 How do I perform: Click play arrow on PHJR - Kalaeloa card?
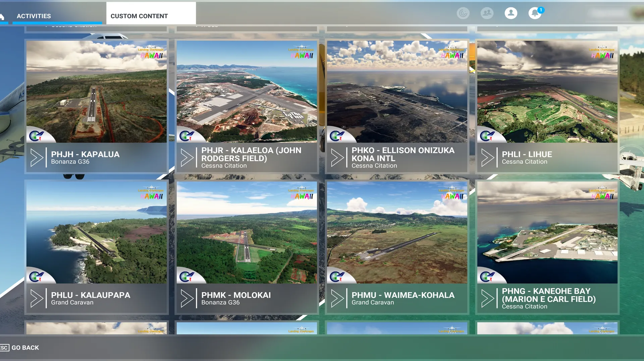coord(187,158)
